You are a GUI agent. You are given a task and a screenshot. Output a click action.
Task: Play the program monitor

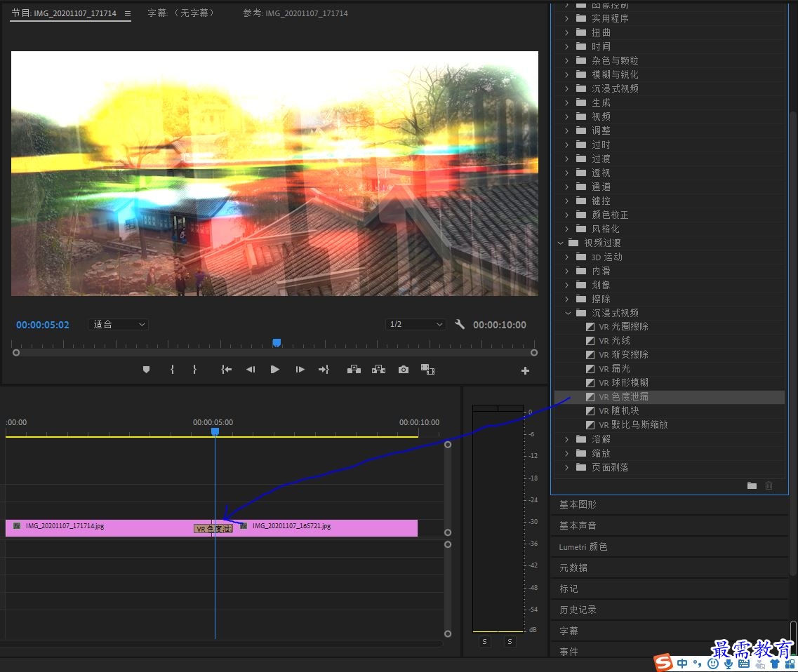(x=275, y=370)
